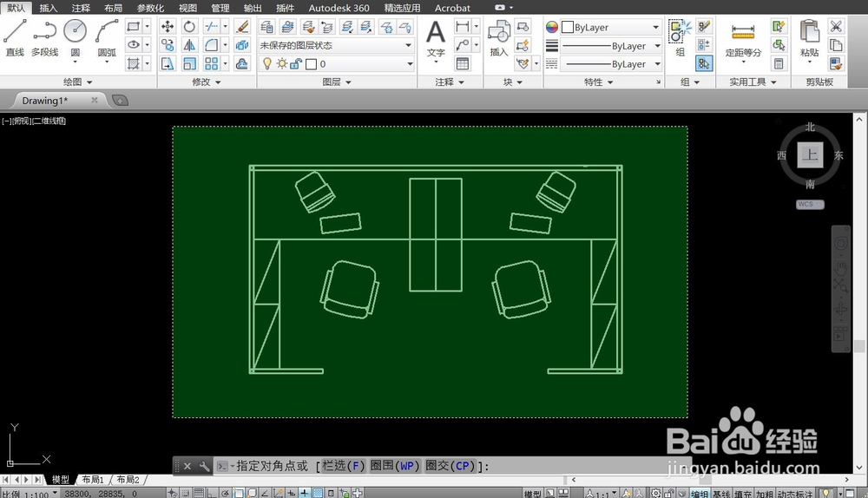Open the Layer Properties manager icon
The image size is (868, 498).
coord(266,26)
